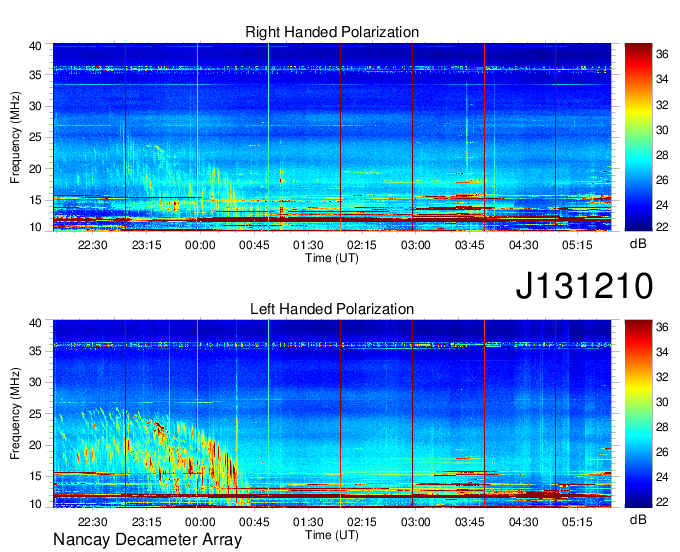The image size is (680, 552).
Task: Click 00:00 tick on bottom time axis
Action: pyautogui.click(x=200, y=522)
